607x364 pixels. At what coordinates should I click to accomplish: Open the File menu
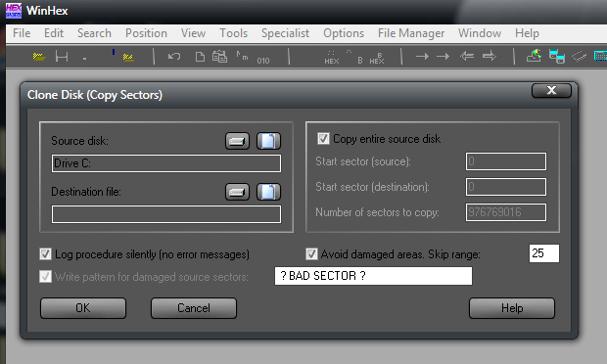pyautogui.click(x=22, y=33)
